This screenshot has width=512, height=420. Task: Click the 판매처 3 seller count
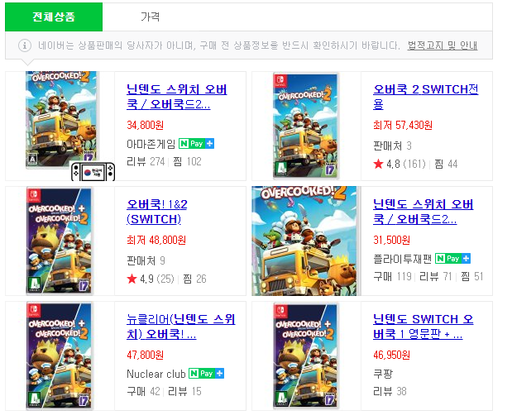pos(393,146)
